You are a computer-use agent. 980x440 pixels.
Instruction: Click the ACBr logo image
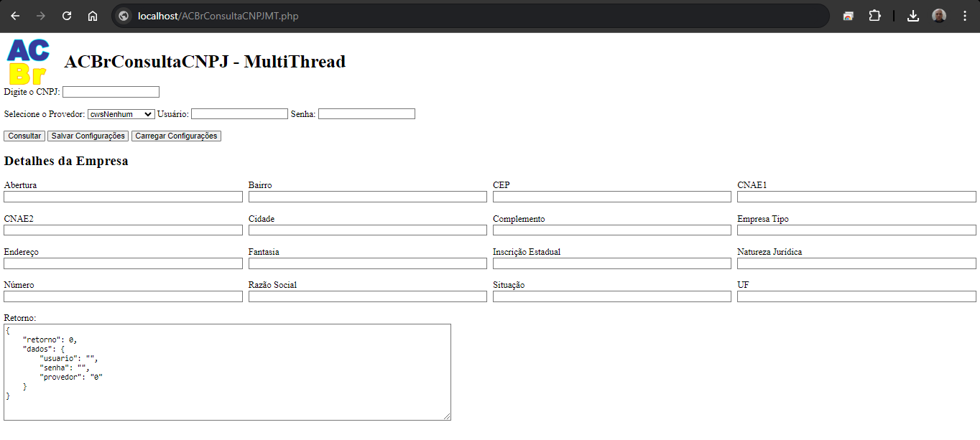(27, 62)
